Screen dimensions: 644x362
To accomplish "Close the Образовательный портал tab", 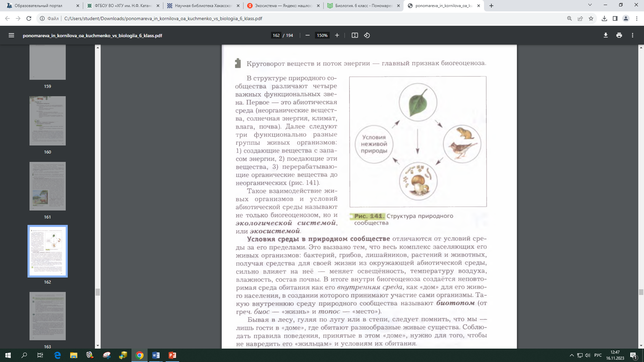I will (x=78, y=6).
